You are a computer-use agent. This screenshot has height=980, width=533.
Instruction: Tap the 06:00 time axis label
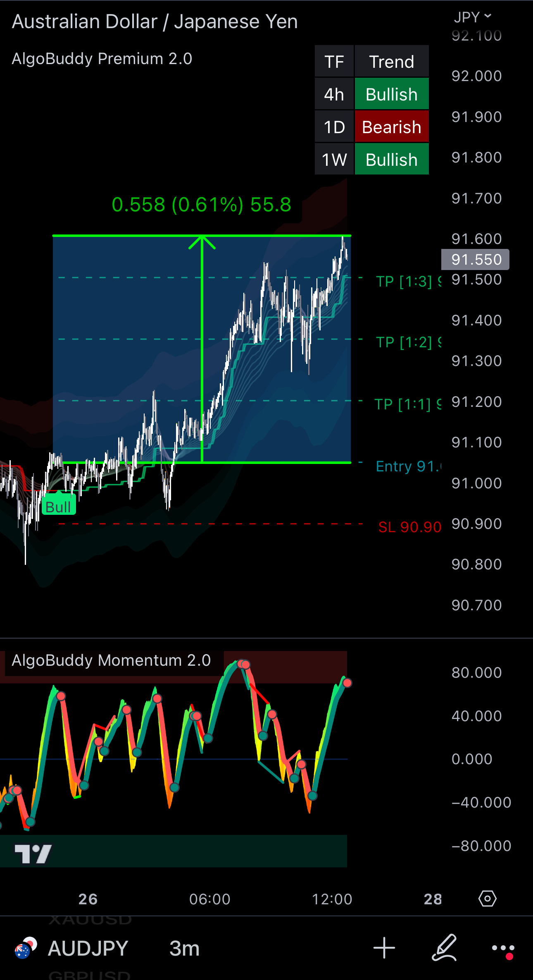210,899
